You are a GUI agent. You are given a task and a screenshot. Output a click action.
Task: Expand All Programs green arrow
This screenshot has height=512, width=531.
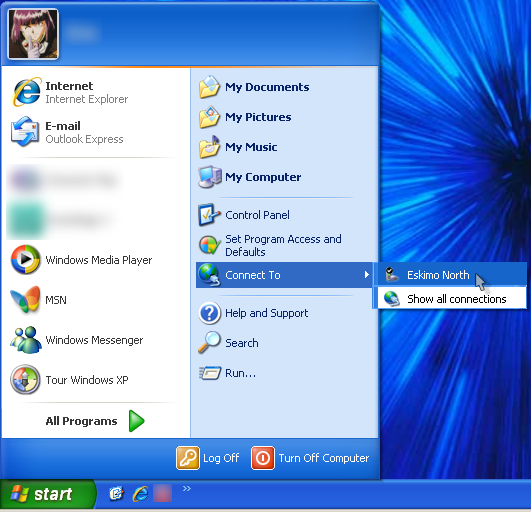(x=136, y=421)
